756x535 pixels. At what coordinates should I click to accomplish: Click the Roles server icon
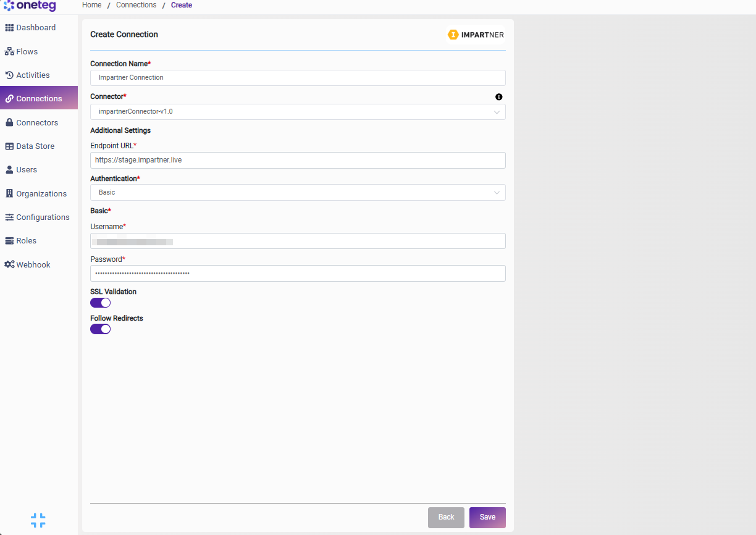[x=9, y=241]
